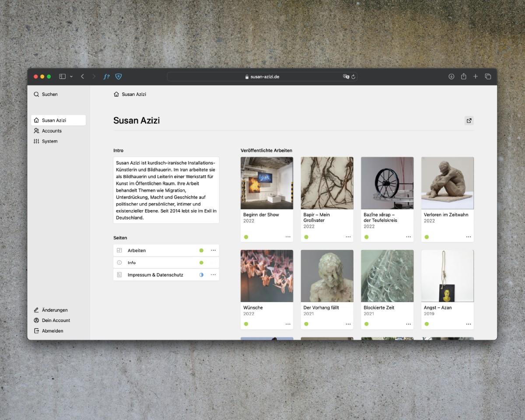Toggle draft status of Impressum & Datenschutz
The height and width of the screenshot is (420, 525).
coord(201,275)
